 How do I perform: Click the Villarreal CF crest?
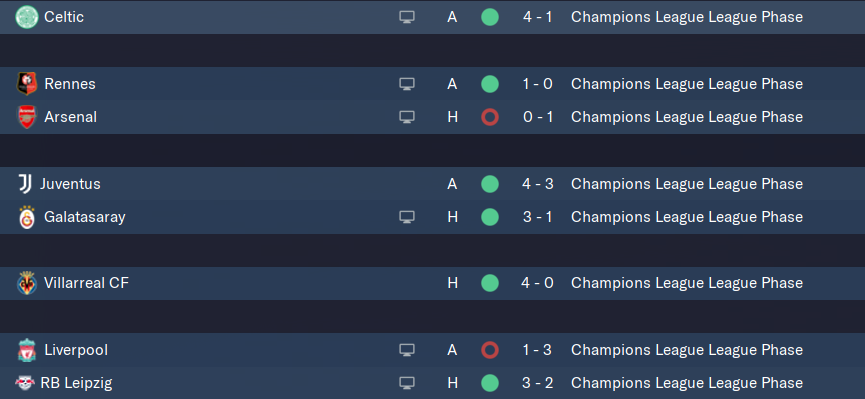26,283
